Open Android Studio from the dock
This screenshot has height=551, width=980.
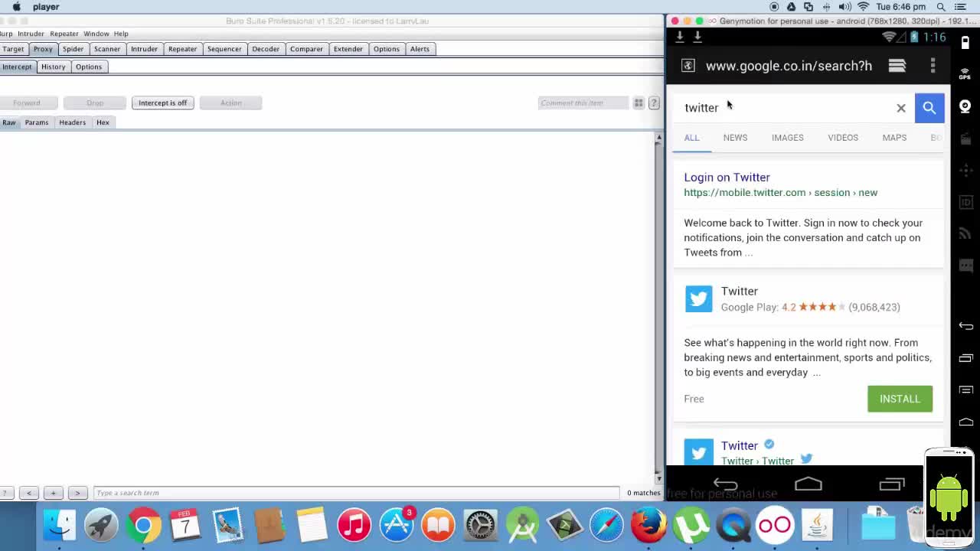522,525
